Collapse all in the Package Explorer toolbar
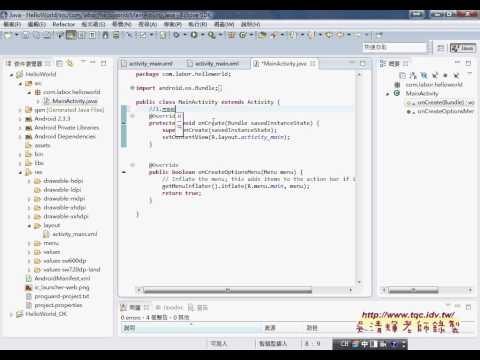Viewport: 480px width, 360px height. (x=60, y=63)
